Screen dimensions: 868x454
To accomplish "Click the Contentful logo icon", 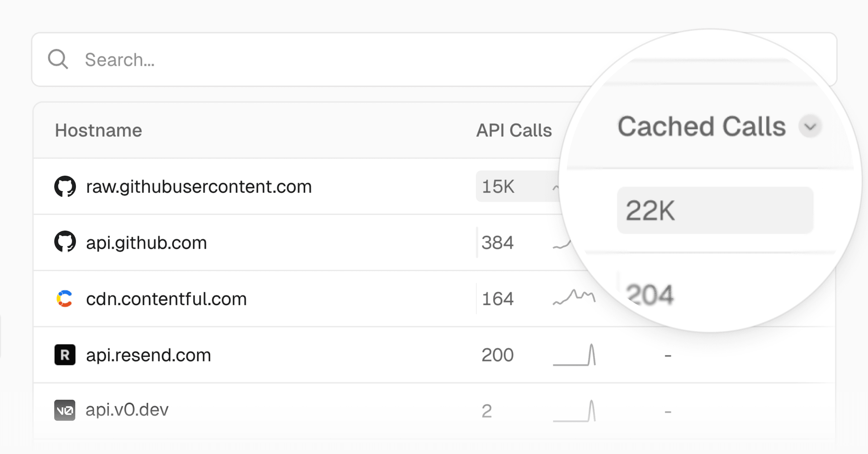I will point(65,299).
